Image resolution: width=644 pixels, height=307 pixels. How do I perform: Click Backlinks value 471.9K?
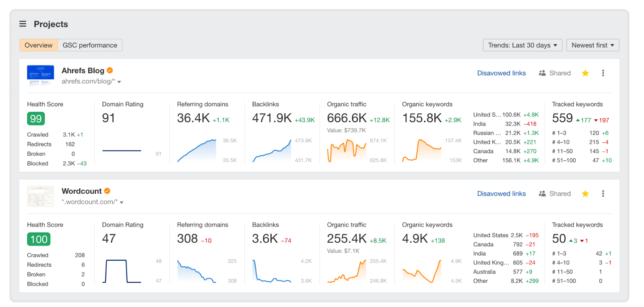click(272, 118)
